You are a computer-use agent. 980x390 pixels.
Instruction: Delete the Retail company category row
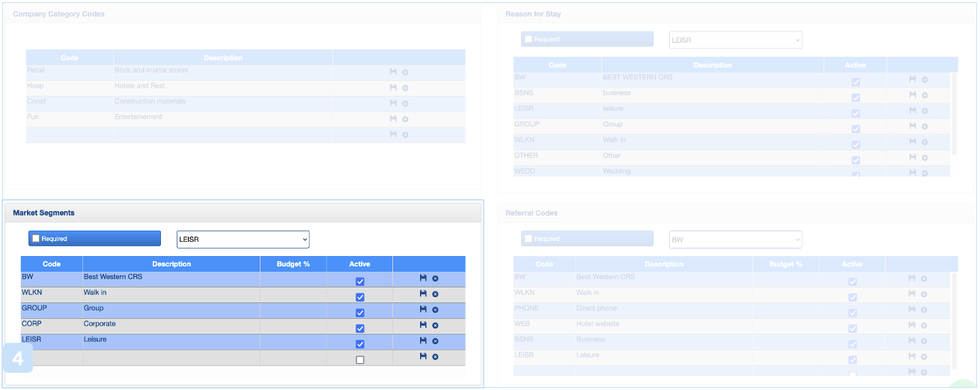(x=405, y=73)
